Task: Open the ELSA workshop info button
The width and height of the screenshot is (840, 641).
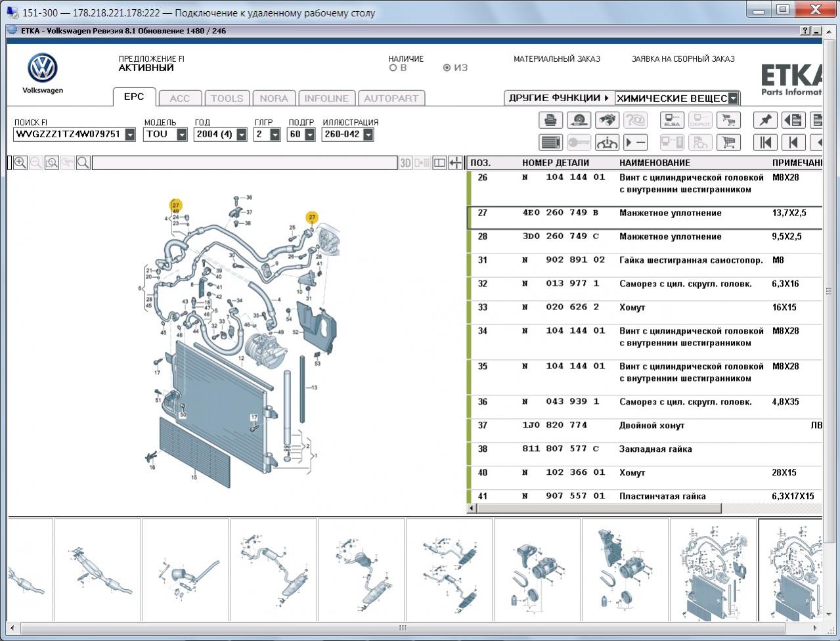Action: pyautogui.click(x=672, y=120)
